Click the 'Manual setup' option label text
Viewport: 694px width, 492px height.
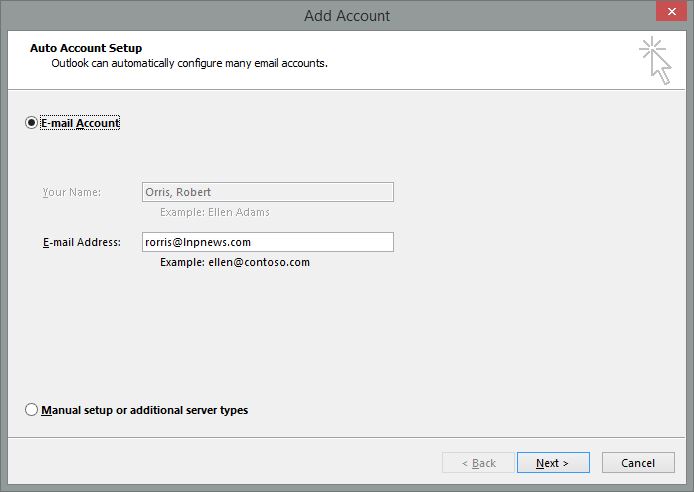click(x=144, y=410)
